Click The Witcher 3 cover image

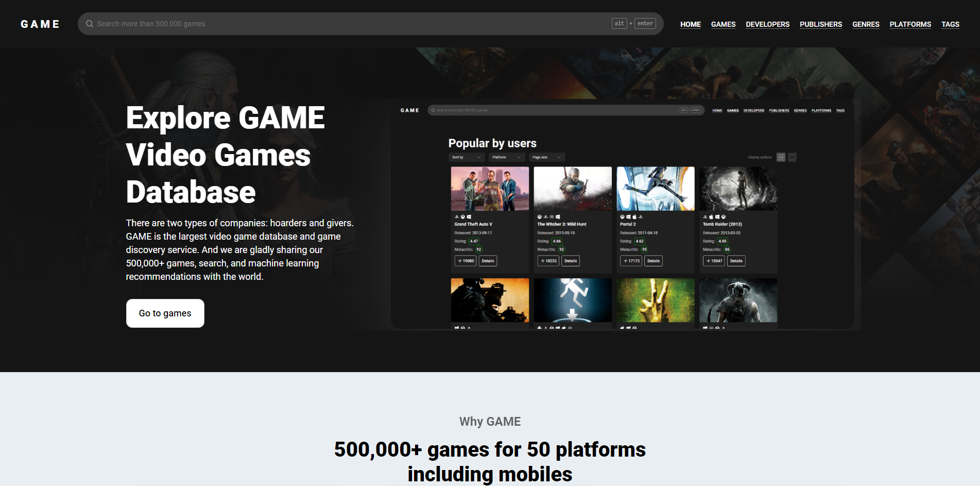[x=573, y=189]
